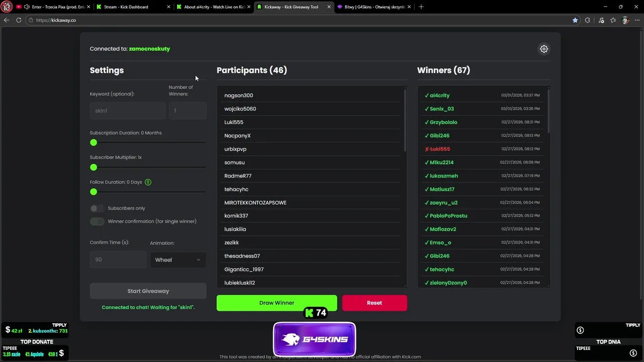Switch to Stream - Kick Dashboard tab
644x362 pixels.
point(133,7)
